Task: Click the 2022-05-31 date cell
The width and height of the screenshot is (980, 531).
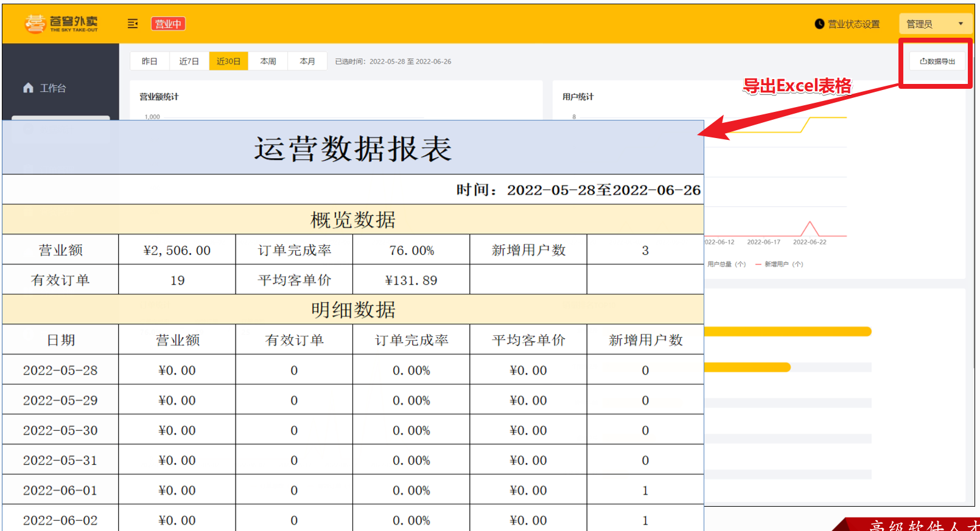Action: pos(60,460)
